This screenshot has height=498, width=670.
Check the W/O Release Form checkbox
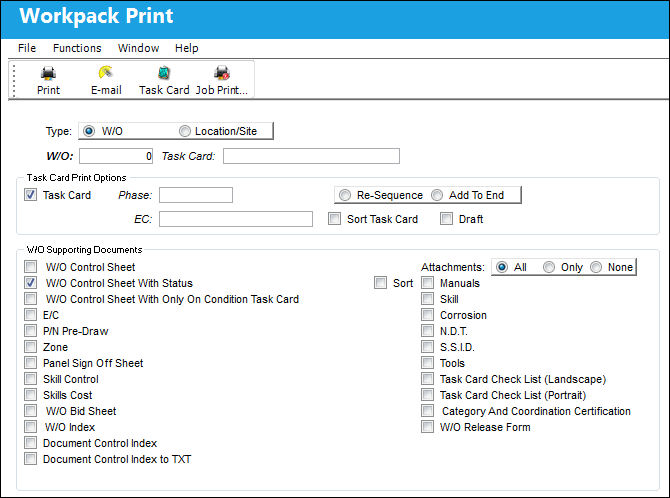[427, 426]
